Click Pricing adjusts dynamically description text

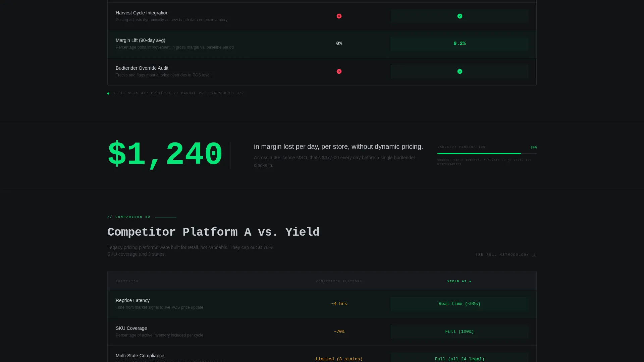click(171, 20)
